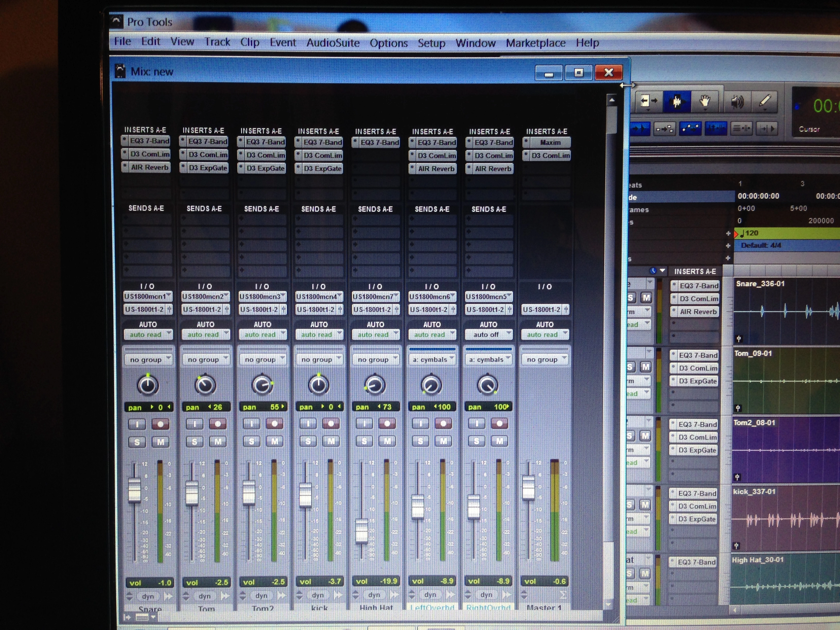This screenshot has height=630, width=840.
Task: Open the AudioSuite menu
Action: (333, 42)
